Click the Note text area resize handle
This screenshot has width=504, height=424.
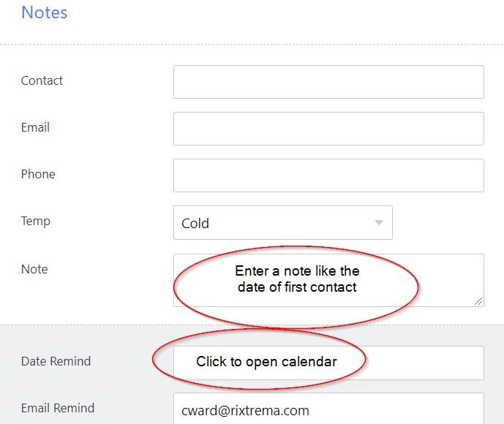click(478, 301)
